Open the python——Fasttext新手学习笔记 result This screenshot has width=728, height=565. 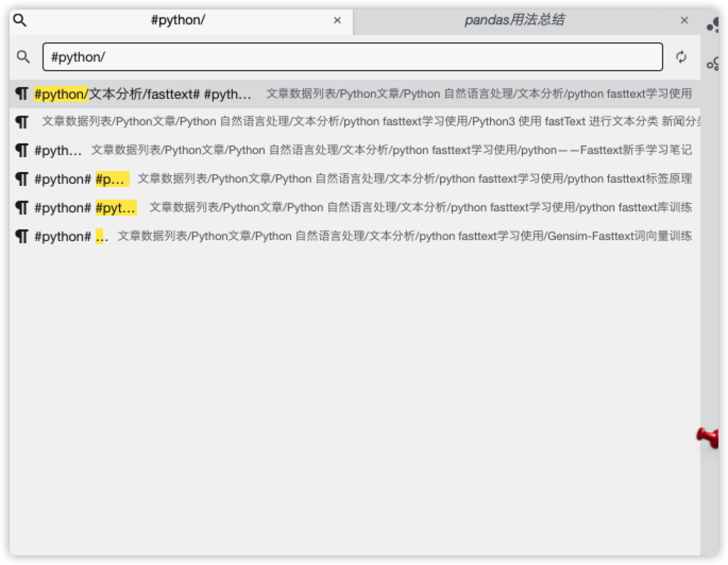point(354,150)
